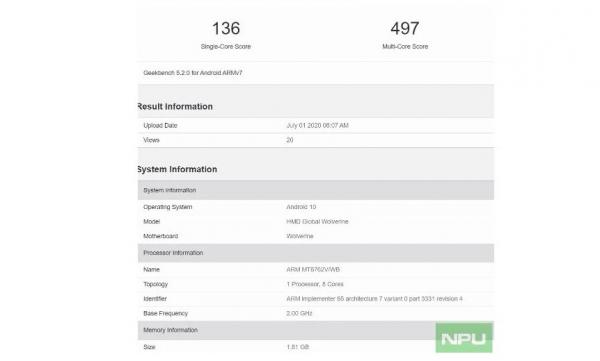This screenshot has width=600, height=361.
Task: Click the Wolverine motherboard value
Action: pos(300,236)
